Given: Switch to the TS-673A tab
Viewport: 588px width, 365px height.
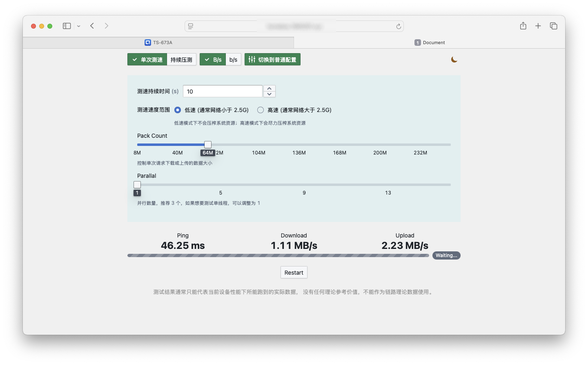Looking at the screenshot, I should coord(159,42).
